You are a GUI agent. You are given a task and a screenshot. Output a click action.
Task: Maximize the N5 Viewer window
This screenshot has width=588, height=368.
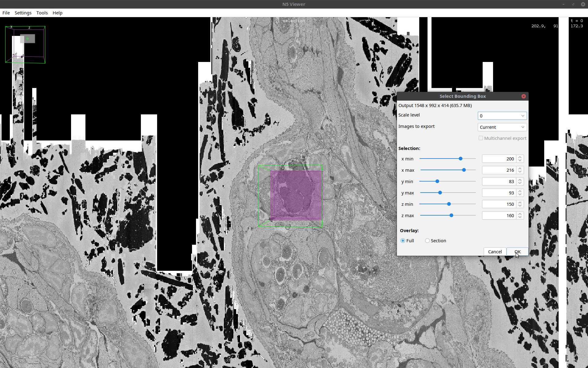click(x=573, y=4)
